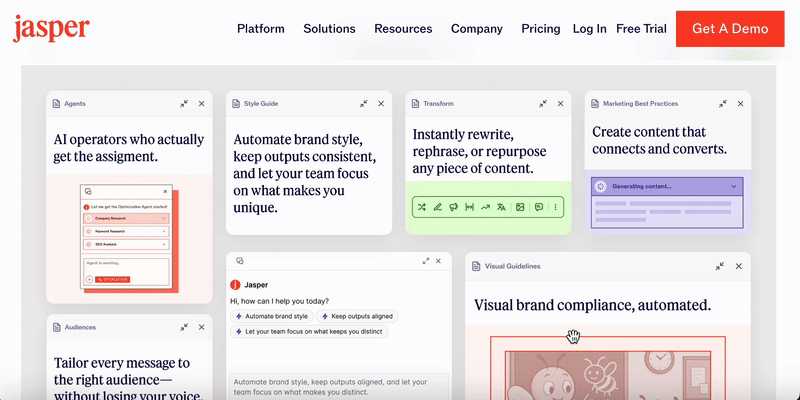Viewport: 800px width, 400px height.
Task: Click the Generating content spinner icon
Action: point(601,187)
